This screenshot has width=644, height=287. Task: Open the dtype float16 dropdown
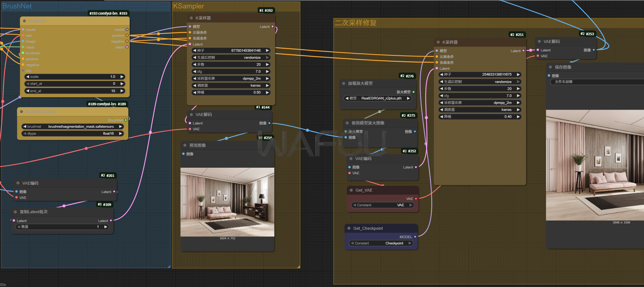72,134
